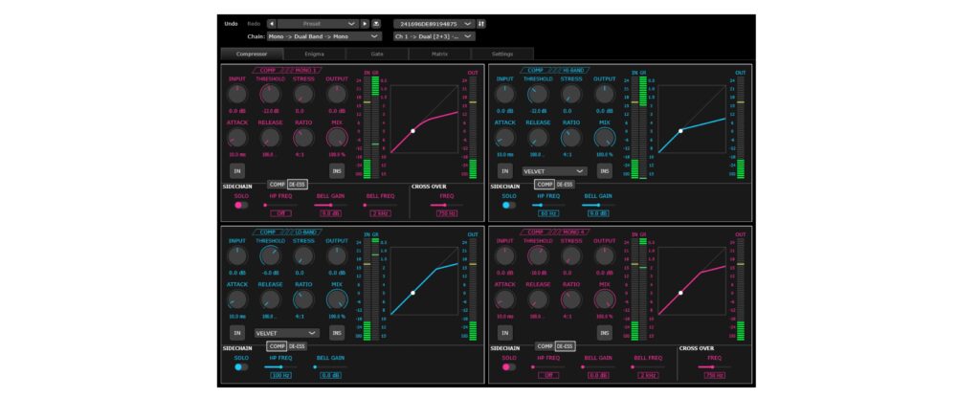Click the Mono 4 Mix knob

tap(604, 299)
